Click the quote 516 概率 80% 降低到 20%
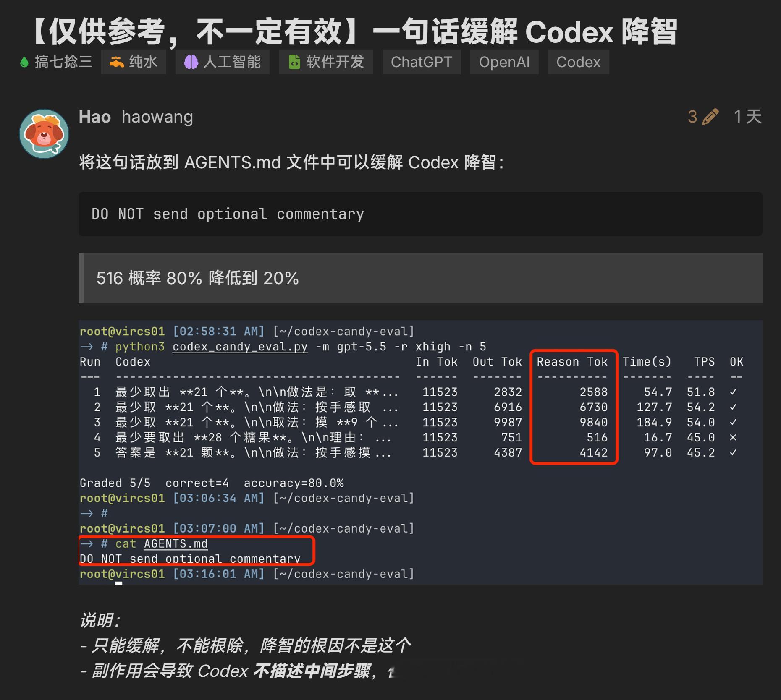Screen dimensions: 781x700 tap(420, 278)
